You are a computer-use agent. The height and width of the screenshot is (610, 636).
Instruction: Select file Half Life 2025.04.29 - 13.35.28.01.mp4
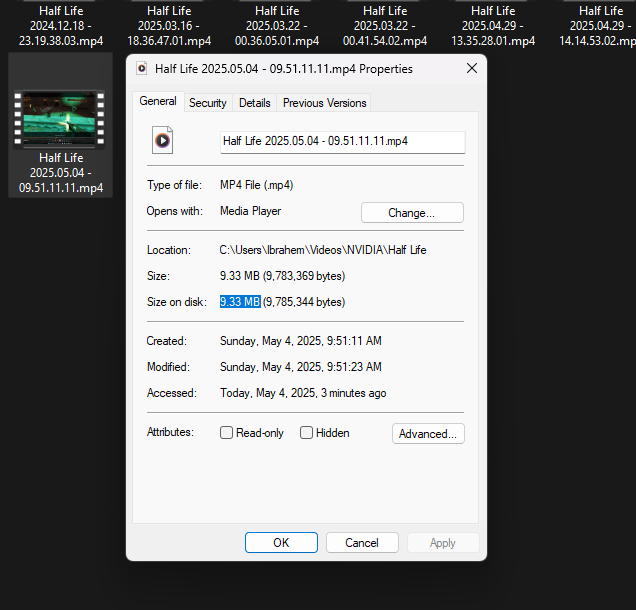coord(493,26)
